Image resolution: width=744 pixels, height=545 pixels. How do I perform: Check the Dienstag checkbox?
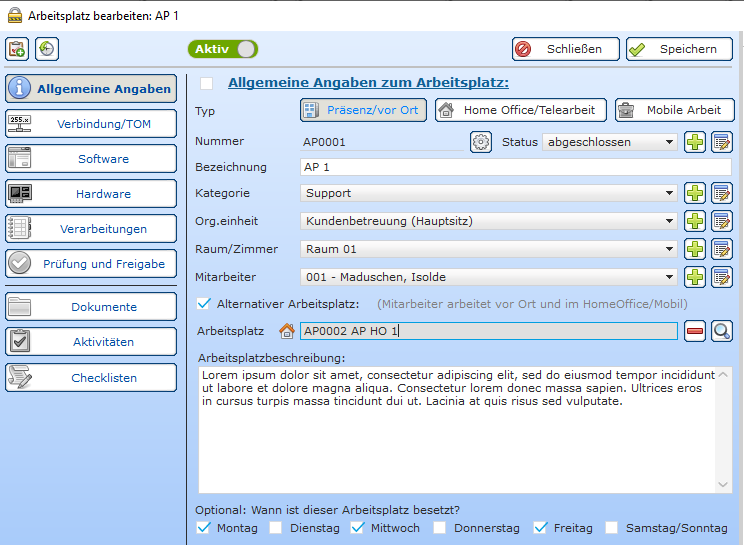pyautogui.click(x=276, y=527)
